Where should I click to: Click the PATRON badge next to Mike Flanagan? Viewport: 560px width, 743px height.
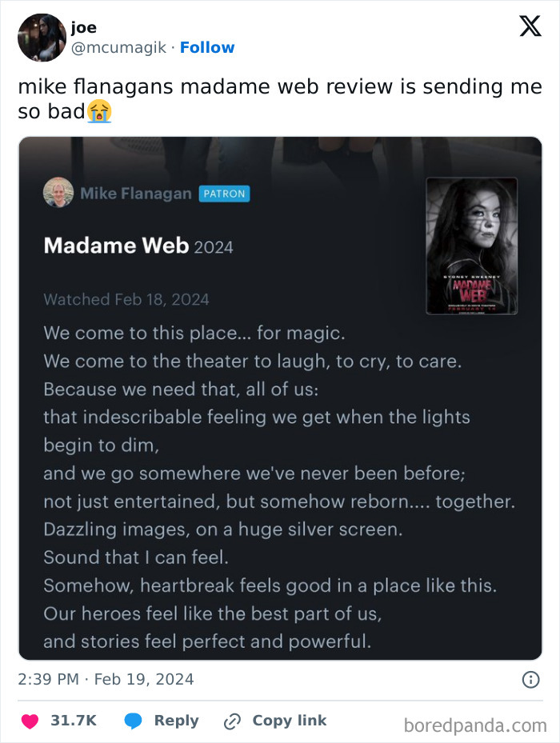tap(224, 193)
